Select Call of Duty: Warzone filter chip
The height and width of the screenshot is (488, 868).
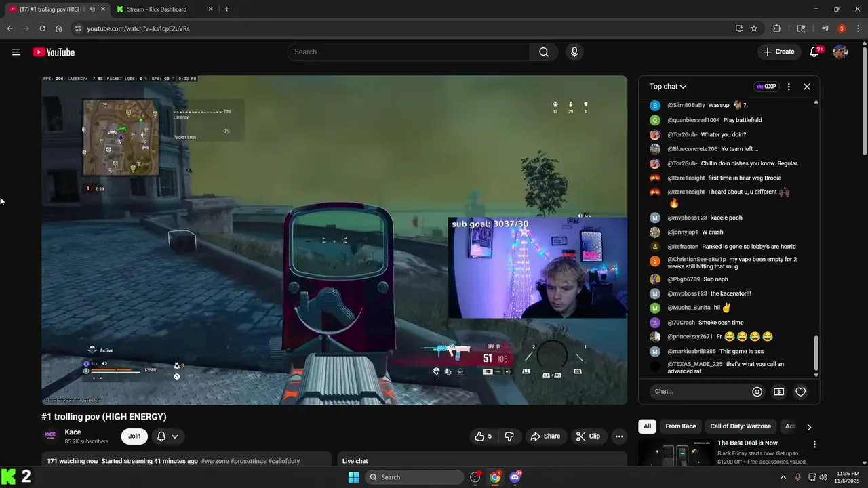(741, 426)
